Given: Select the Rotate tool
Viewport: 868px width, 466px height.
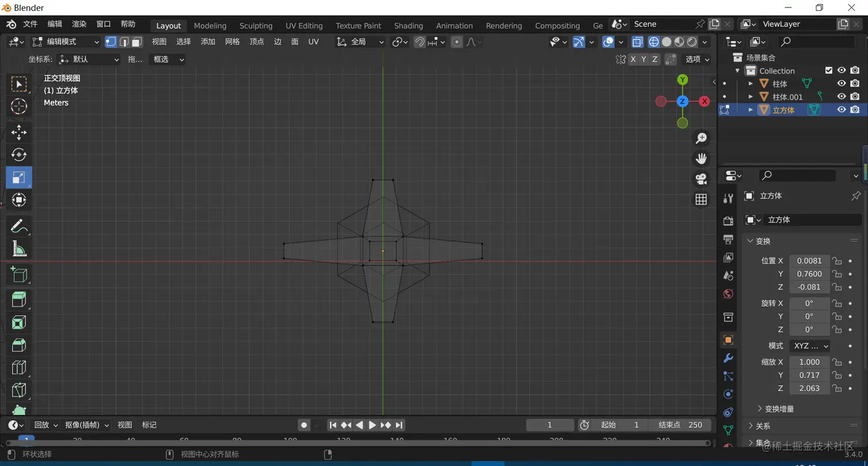Looking at the screenshot, I should coord(19,155).
